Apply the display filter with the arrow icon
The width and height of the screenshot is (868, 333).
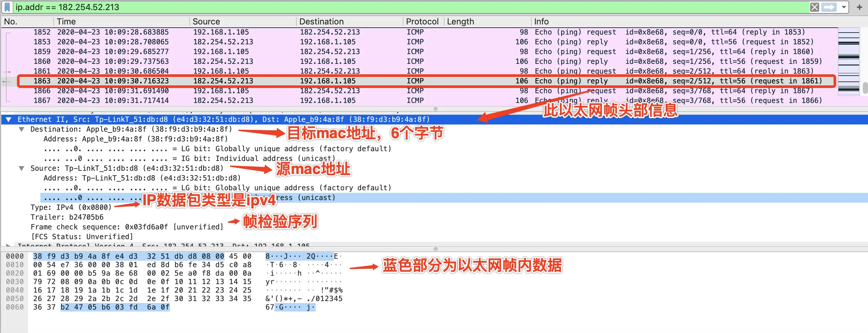tap(829, 7)
